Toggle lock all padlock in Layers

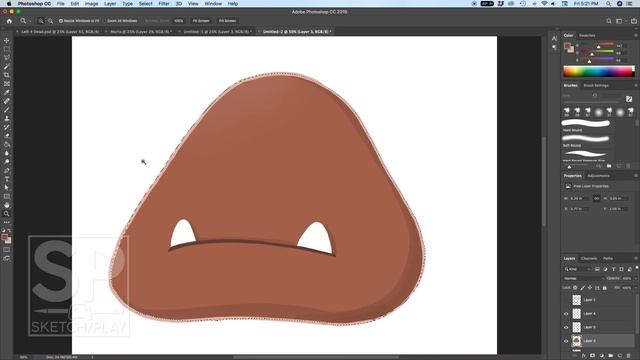(604, 288)
